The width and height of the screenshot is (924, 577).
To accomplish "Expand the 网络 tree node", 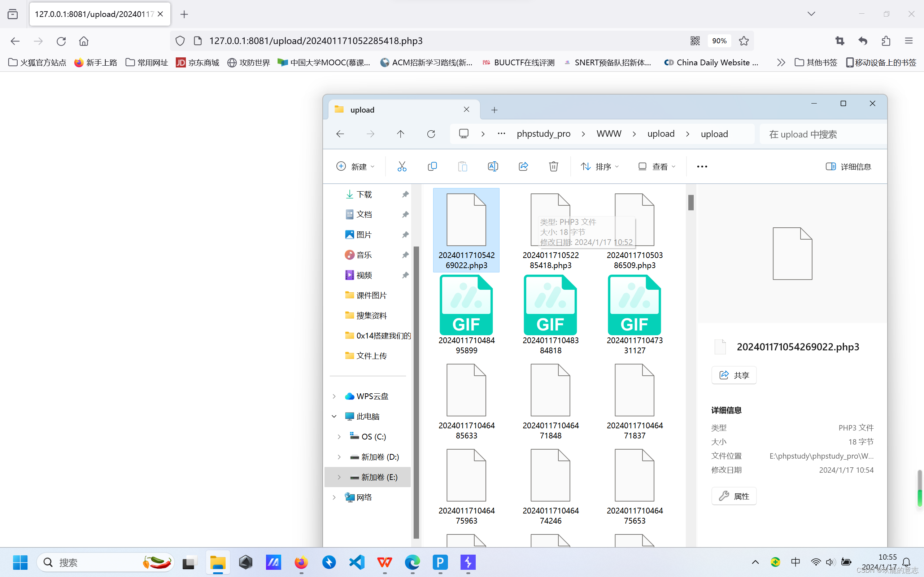I will (x=334, y=497).
